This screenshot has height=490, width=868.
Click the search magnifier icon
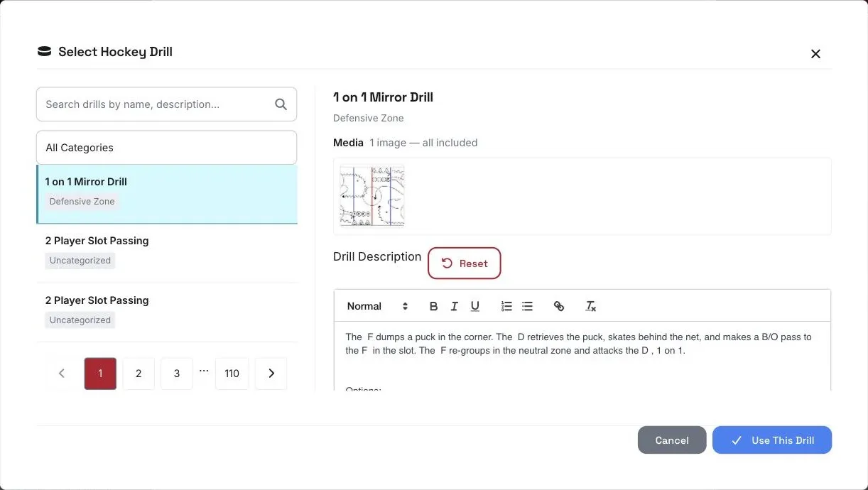click(281, 104)
